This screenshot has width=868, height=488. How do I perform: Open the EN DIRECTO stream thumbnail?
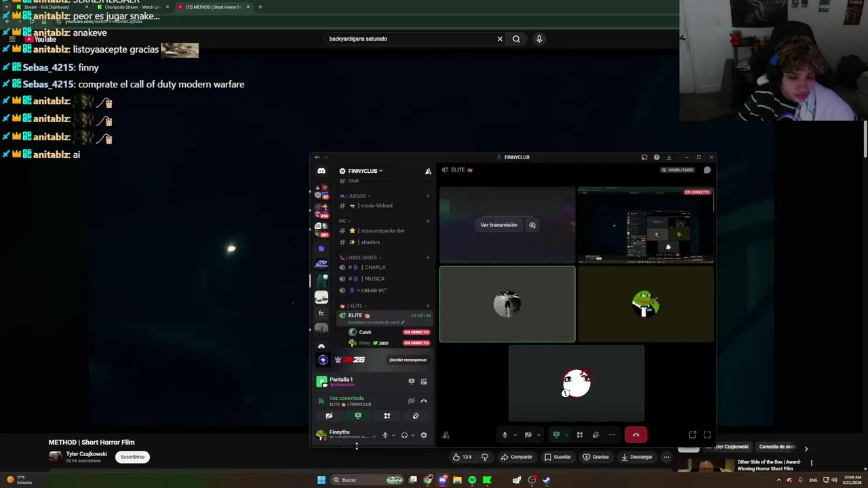(646, 225)
